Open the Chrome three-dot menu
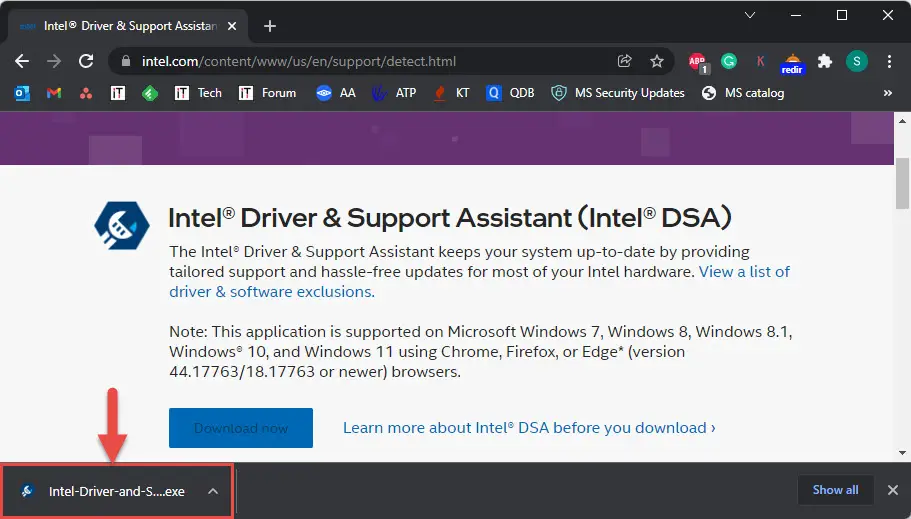This screenshot has height=519, width=911. point(889,61)
